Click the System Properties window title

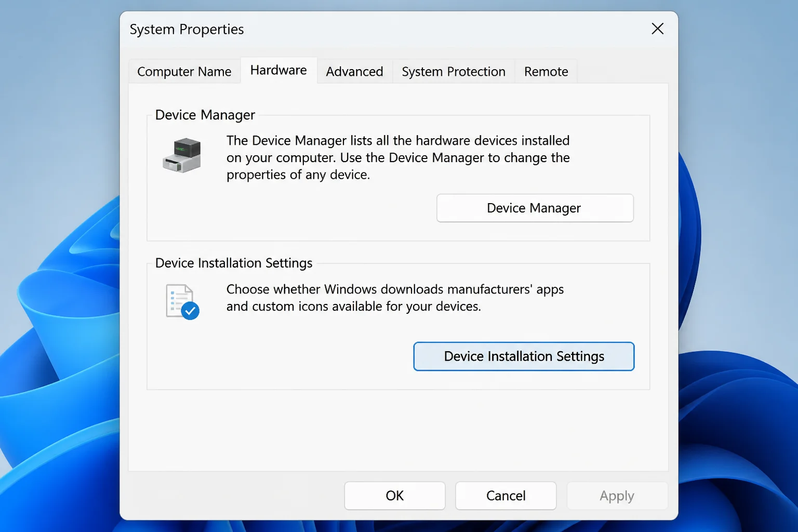tap(187, 30)
